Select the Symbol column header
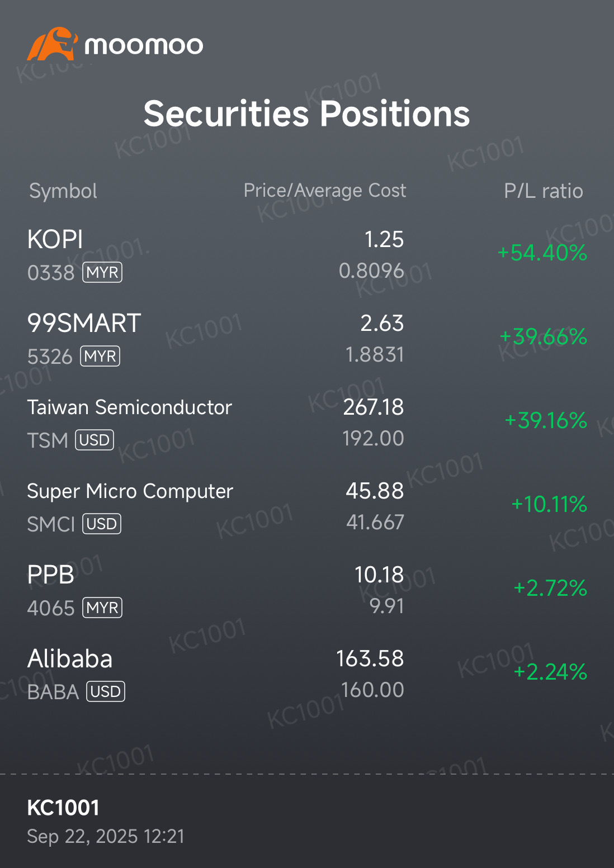Image resolution: width=614 pixels, height=868 pixels. coord(63,191)
